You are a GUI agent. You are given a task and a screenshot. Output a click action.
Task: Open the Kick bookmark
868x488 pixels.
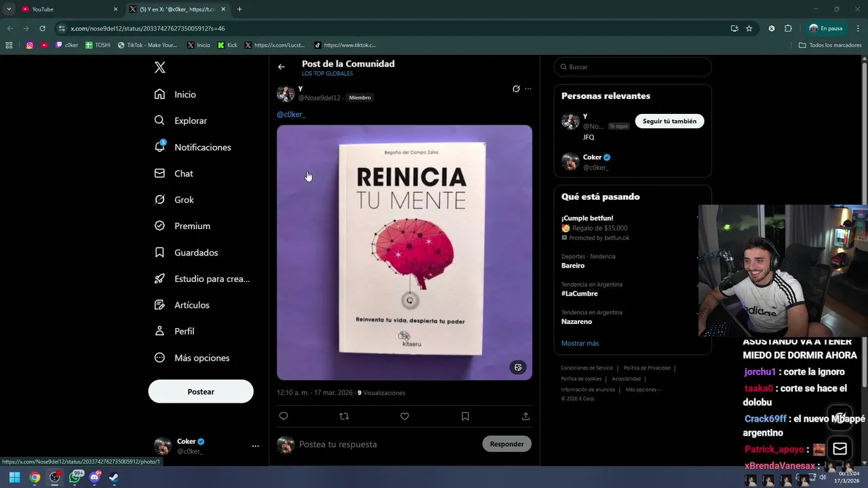228,45
